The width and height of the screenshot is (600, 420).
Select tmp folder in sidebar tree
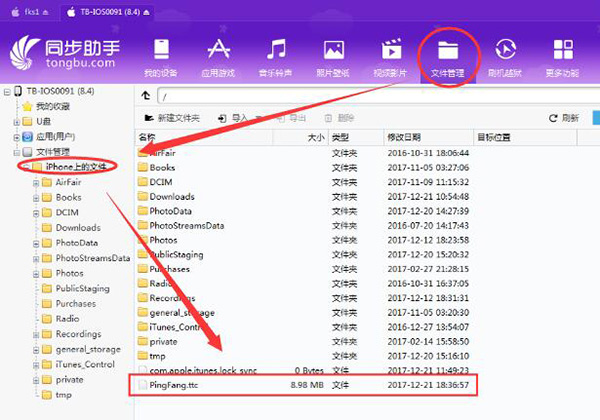click(x=64, y=395)
